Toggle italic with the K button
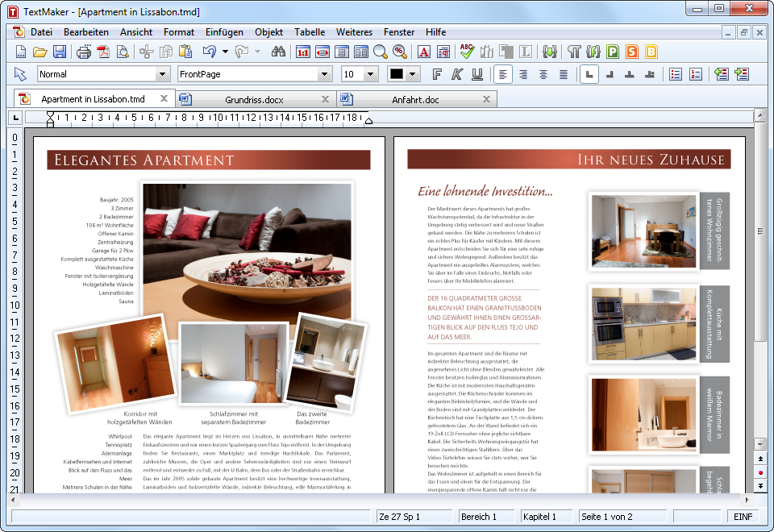The image size is (774, 532). (456, 73)
